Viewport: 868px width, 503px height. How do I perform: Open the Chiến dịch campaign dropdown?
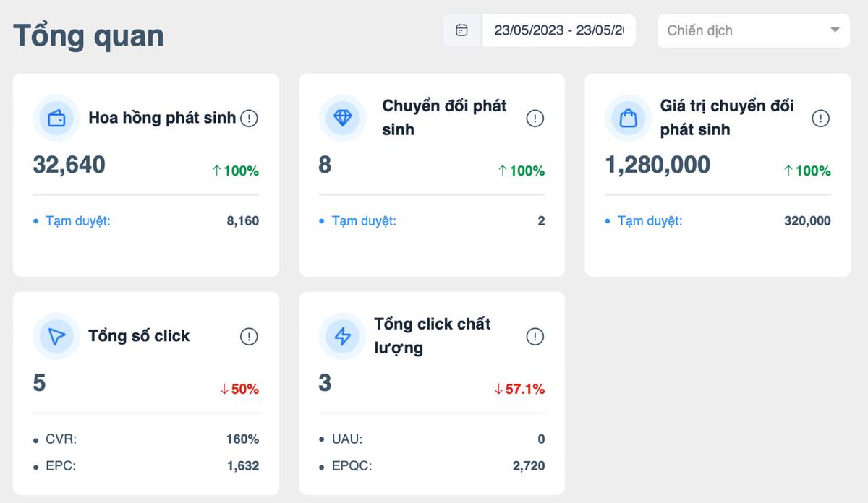point(754,30)
